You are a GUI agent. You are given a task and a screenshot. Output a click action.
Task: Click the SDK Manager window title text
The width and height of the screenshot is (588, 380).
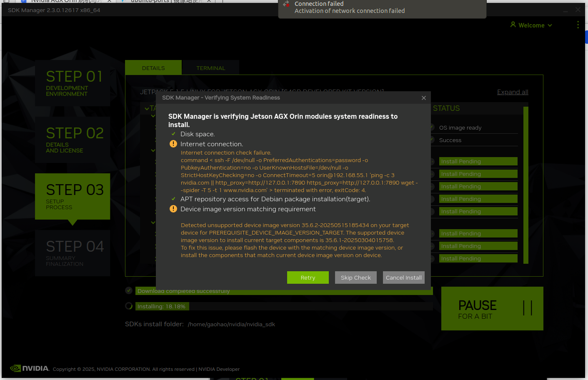(54, 10)
